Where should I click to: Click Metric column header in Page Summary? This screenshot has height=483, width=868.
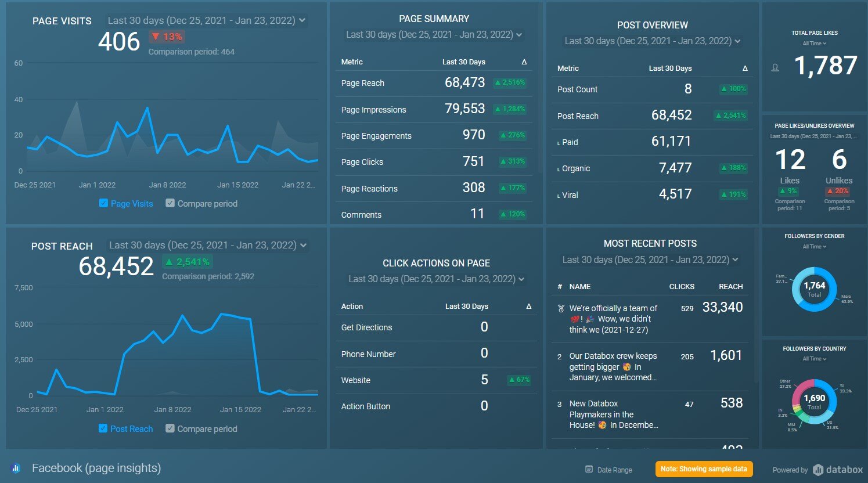(352, 62)
